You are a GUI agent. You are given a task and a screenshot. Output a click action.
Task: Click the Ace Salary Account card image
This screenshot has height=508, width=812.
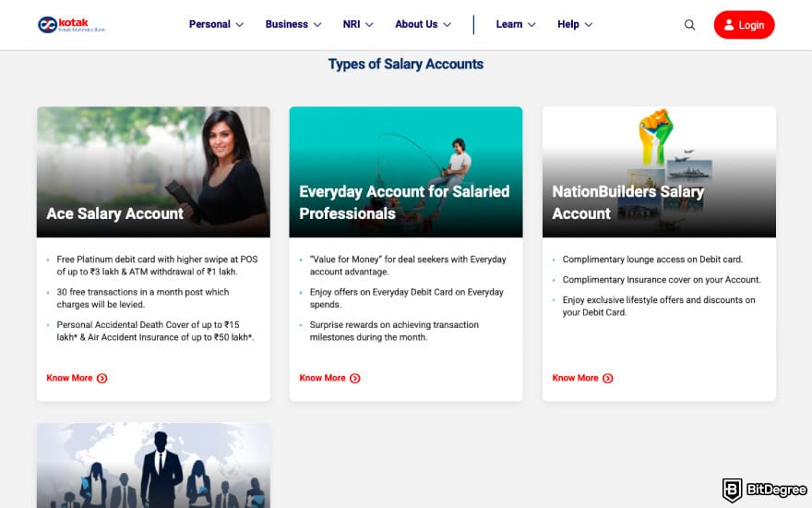click(x=153, y=172)
